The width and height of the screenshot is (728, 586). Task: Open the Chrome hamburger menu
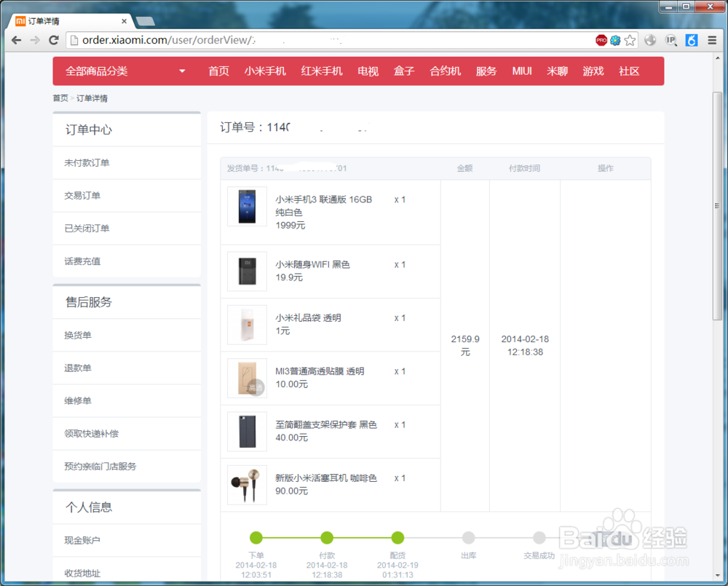712,40
